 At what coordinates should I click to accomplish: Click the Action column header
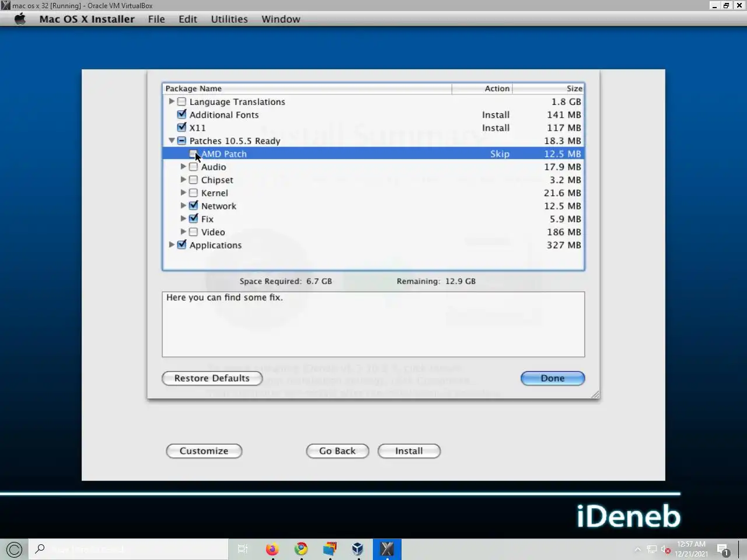[x=482, y=89]
